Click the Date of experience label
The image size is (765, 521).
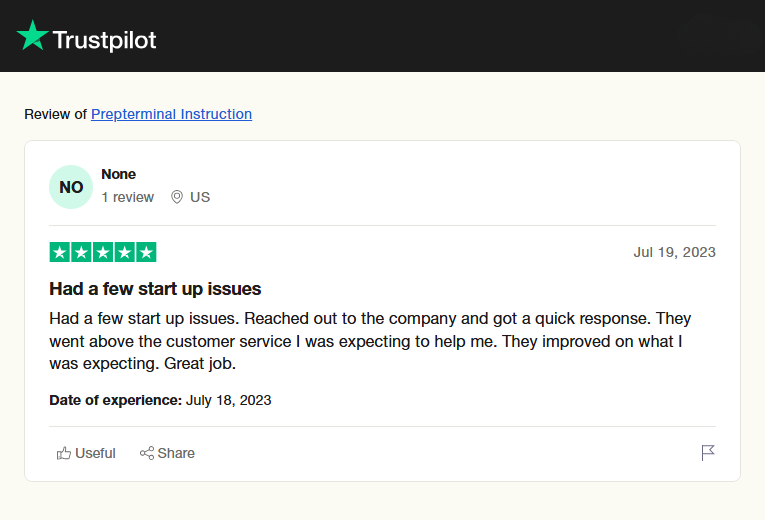click(x=116, y=400)
